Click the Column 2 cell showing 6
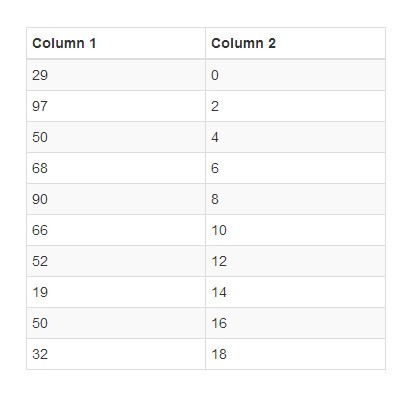 (x=295, y=168)
